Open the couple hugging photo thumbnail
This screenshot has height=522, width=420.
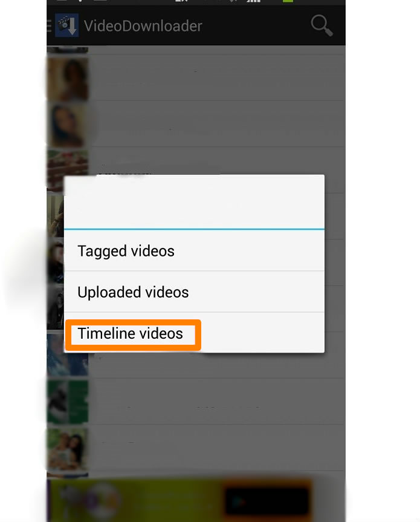pos(68,448)
